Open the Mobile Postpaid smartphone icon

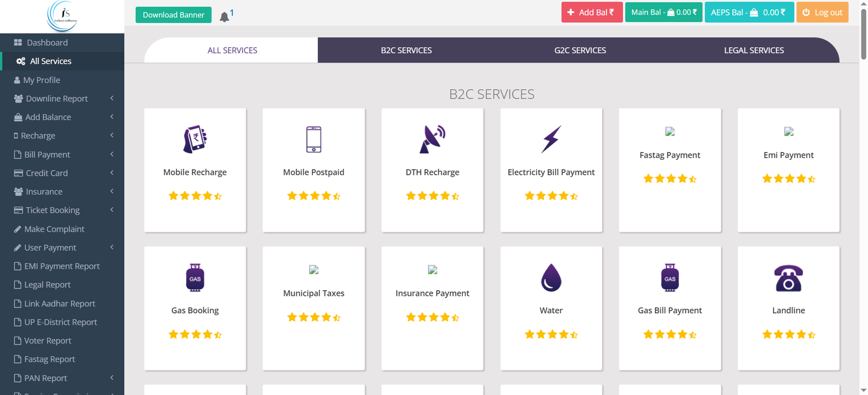pos(314,139)
